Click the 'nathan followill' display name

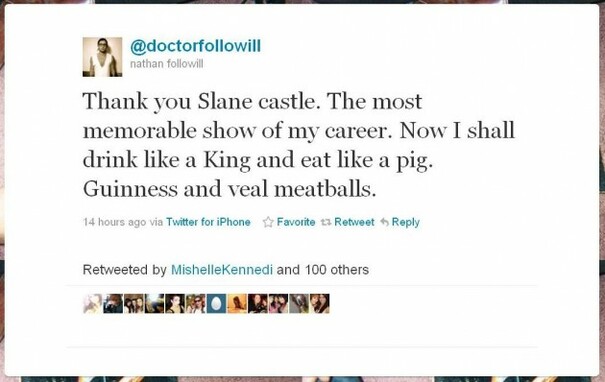(167, 64)
